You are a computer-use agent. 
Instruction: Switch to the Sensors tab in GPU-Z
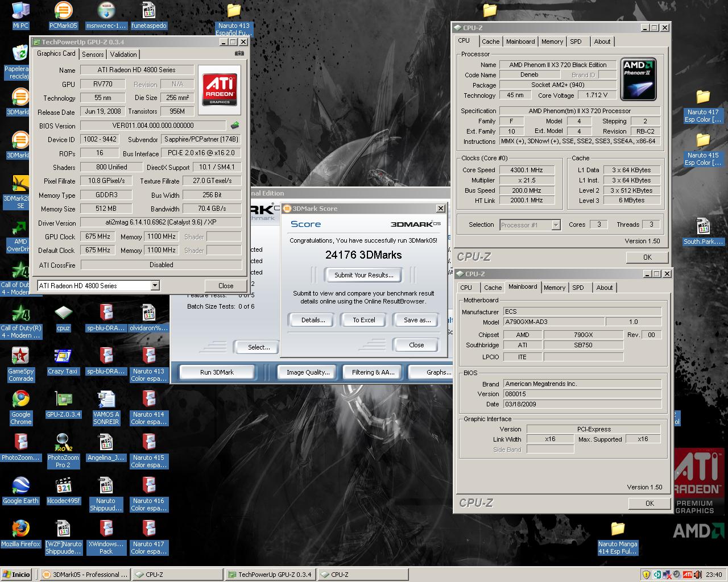(x=93, y=55)
